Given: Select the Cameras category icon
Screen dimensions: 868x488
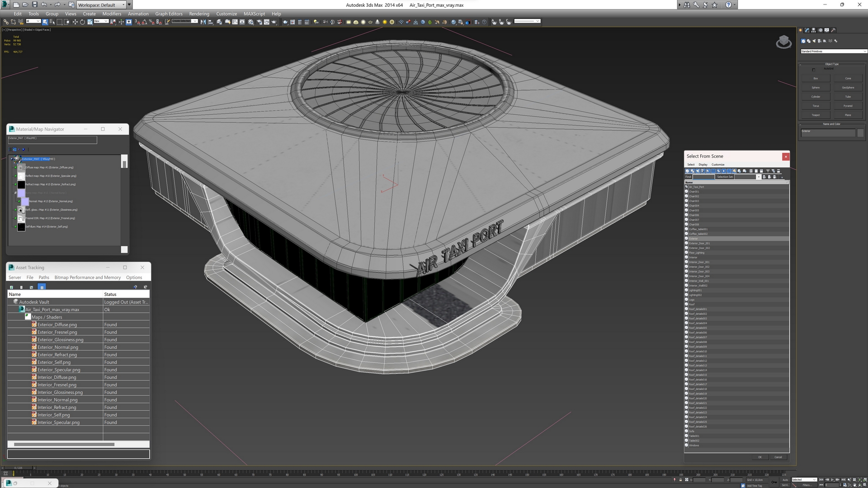Looking at the screenshot, I should coord(819,41).
